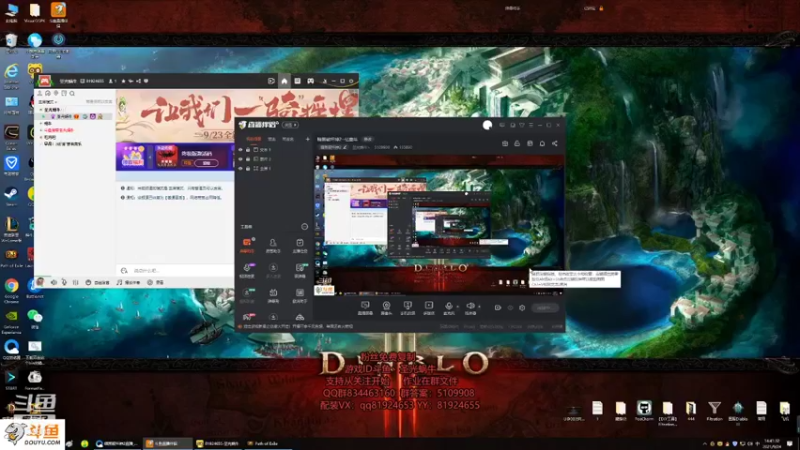Screen dimensions: 800x450
Task: Click the search icon in the YY channel panel
Action: tap(72, 93)
